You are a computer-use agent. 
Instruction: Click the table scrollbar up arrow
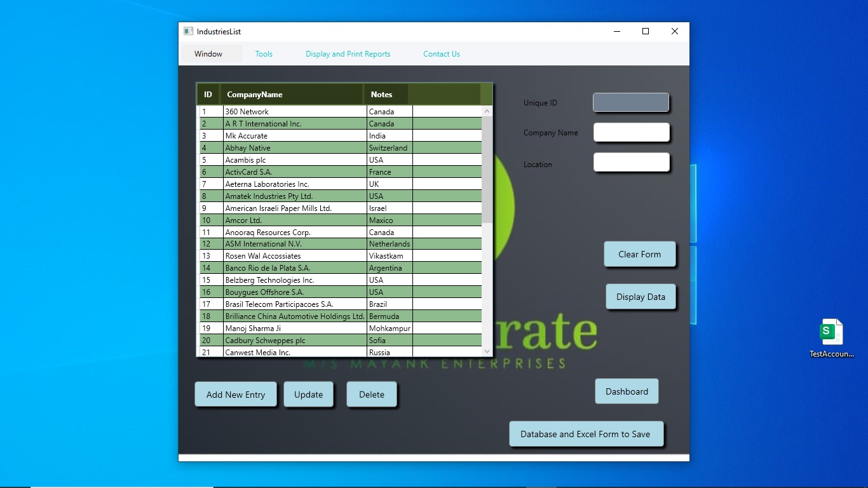click(487, 111)
